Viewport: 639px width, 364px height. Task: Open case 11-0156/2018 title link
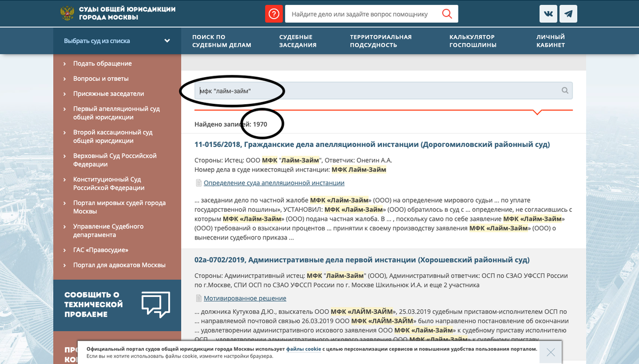coord(372,145)
